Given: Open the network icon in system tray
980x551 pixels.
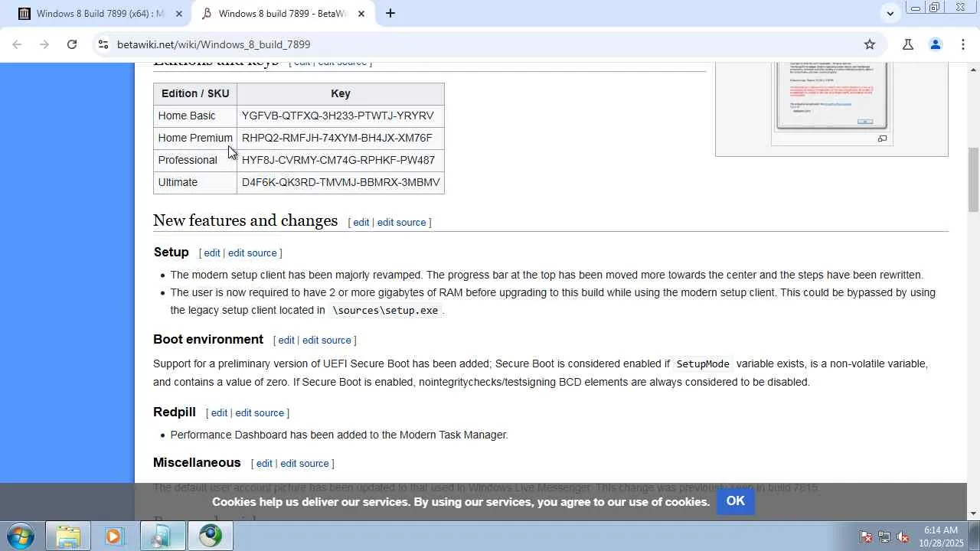Looking at the screenshot, I should point(884,536).
